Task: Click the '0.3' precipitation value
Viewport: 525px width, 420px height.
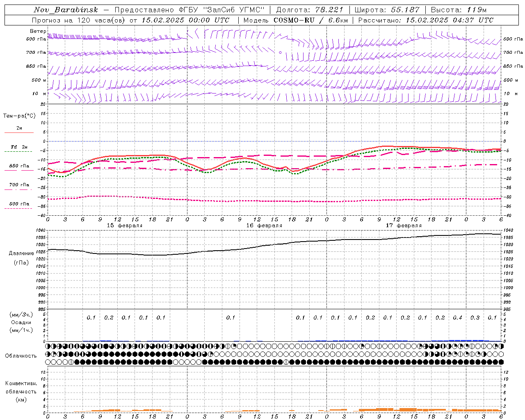Action: 475,317
